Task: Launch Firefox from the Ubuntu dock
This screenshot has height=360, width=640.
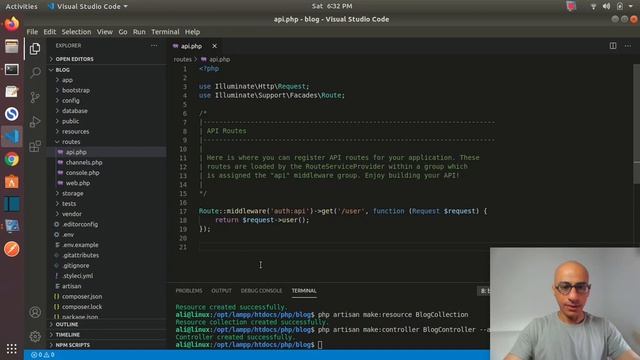Action: pos(11,24)
